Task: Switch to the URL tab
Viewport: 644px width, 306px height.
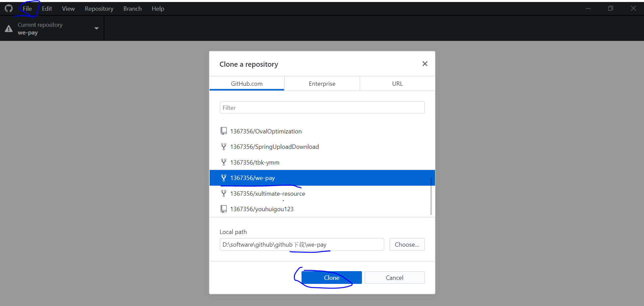Action: pos(397,83)
